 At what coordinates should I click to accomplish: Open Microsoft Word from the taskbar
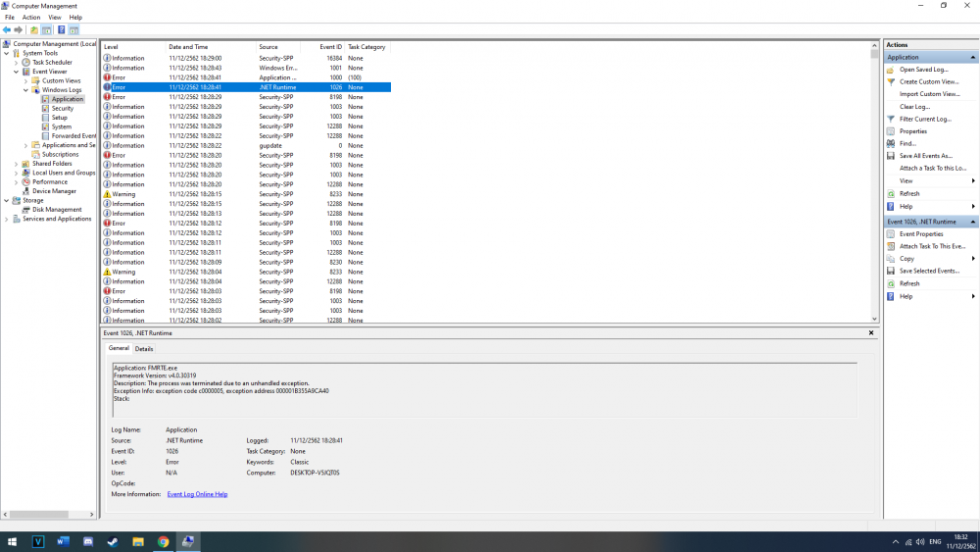point(63,541)
